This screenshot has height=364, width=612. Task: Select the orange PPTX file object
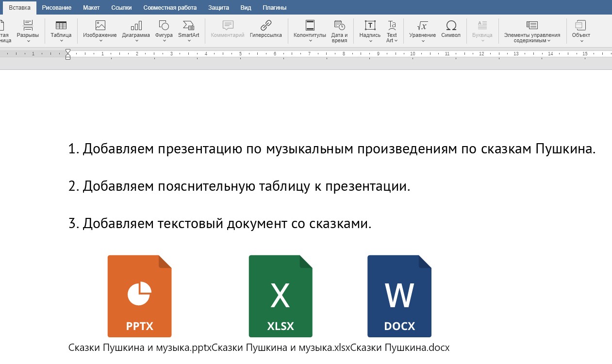(140, 296)
